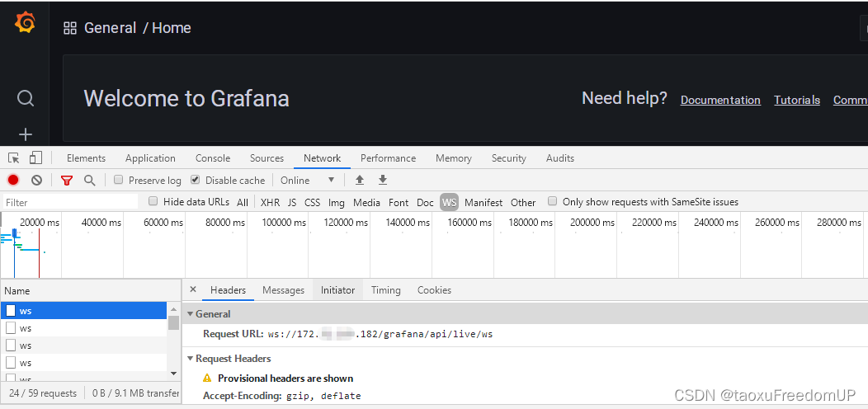Click the Home breadcrumb
This screenshot has width=868, height=409.
click(172, 28)
